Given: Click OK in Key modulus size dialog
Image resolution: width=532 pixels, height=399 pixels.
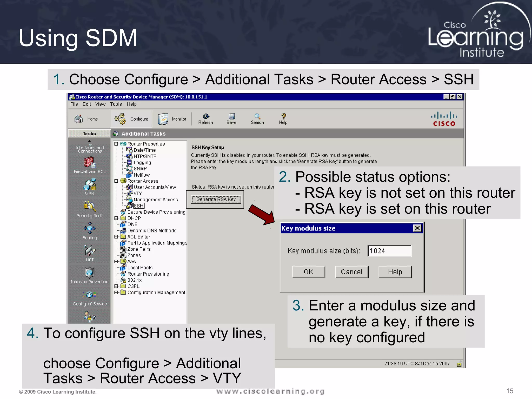Looking at the screenshot, I should [308, 272].
